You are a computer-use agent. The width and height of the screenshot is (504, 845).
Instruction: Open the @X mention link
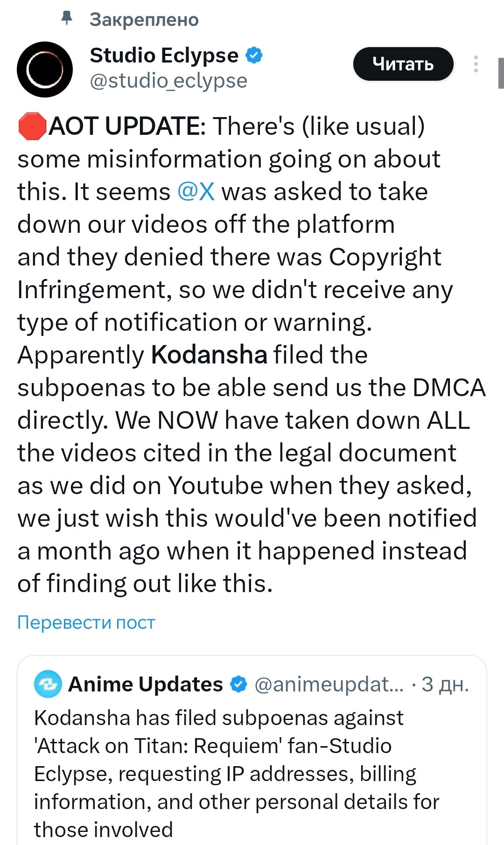(196, 192)
